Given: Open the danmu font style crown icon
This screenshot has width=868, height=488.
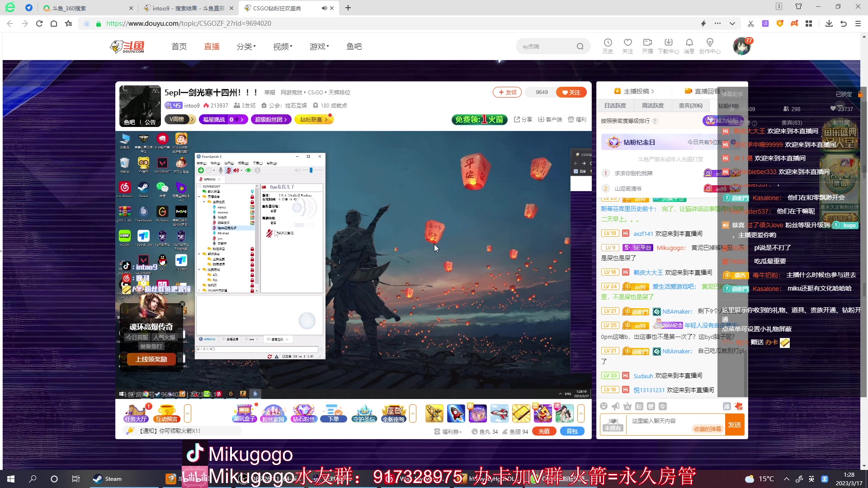Looking at the screenshot, I should click(x=627, y=406).
